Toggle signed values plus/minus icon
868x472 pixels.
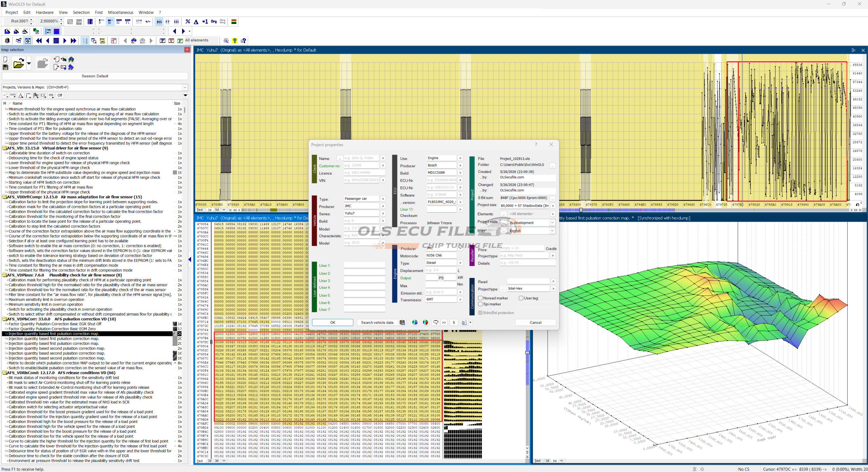tap(148, 21)
